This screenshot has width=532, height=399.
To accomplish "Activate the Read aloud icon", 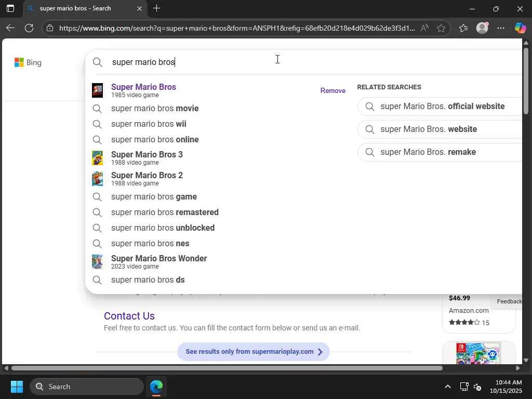I will 424,28.
